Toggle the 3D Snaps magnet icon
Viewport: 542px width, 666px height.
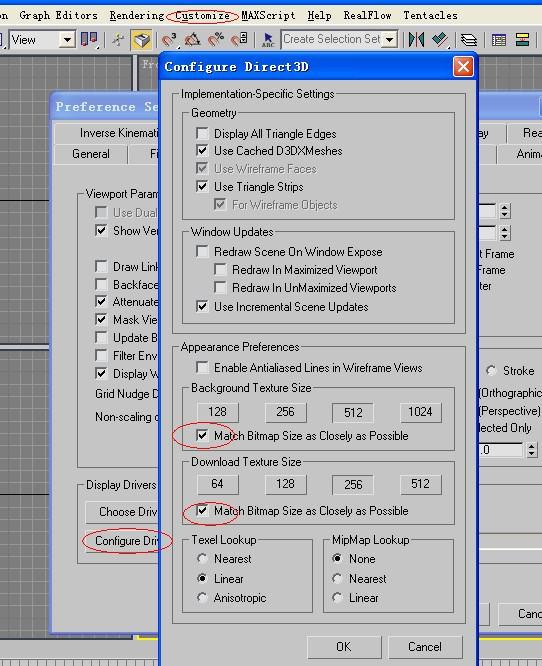tap(169, 40)
